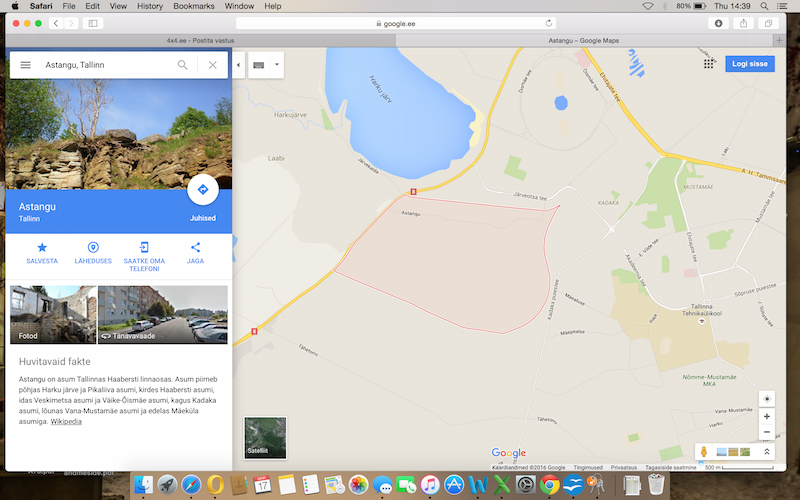Open the hamburger menu in Maps search box

(x=25, y=65)
